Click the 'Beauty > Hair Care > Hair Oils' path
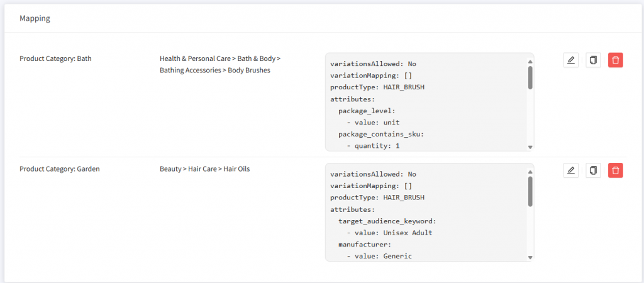The width and height of the screenshot is (644, 283). [x=204, y=169]
